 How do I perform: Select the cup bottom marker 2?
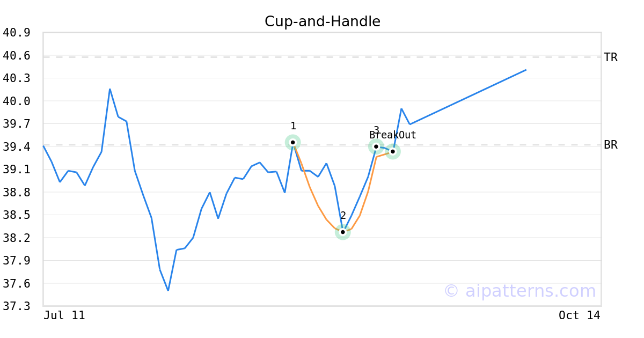[342, 232]
